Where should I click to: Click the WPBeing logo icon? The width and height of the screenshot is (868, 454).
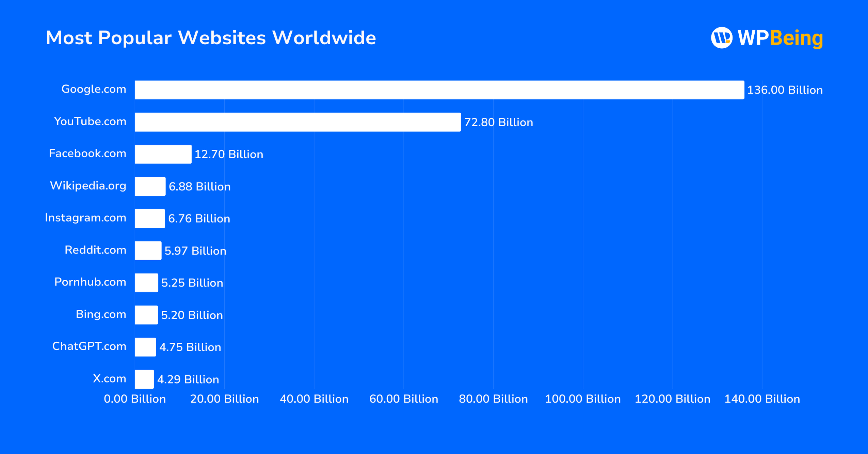click(722, 38)
